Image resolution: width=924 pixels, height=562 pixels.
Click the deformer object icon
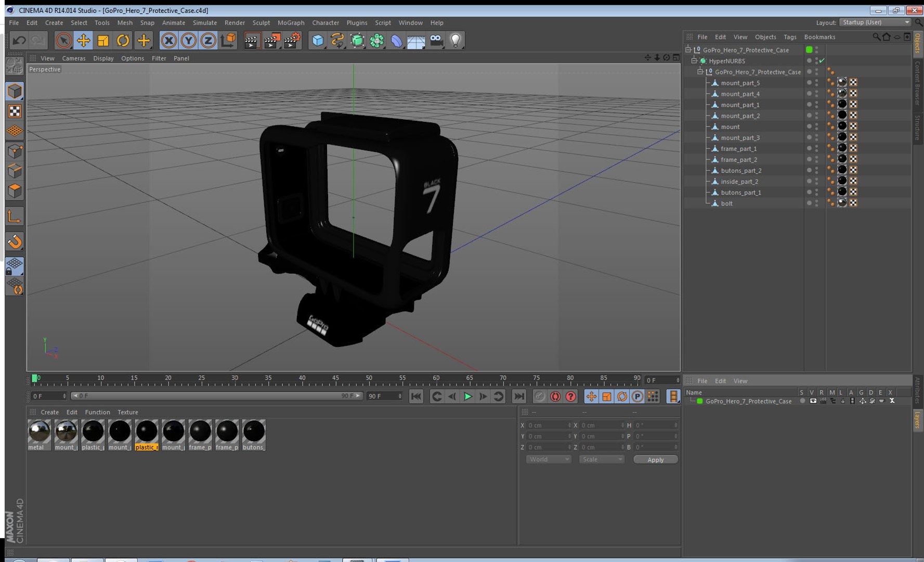[x=397, y=40]
